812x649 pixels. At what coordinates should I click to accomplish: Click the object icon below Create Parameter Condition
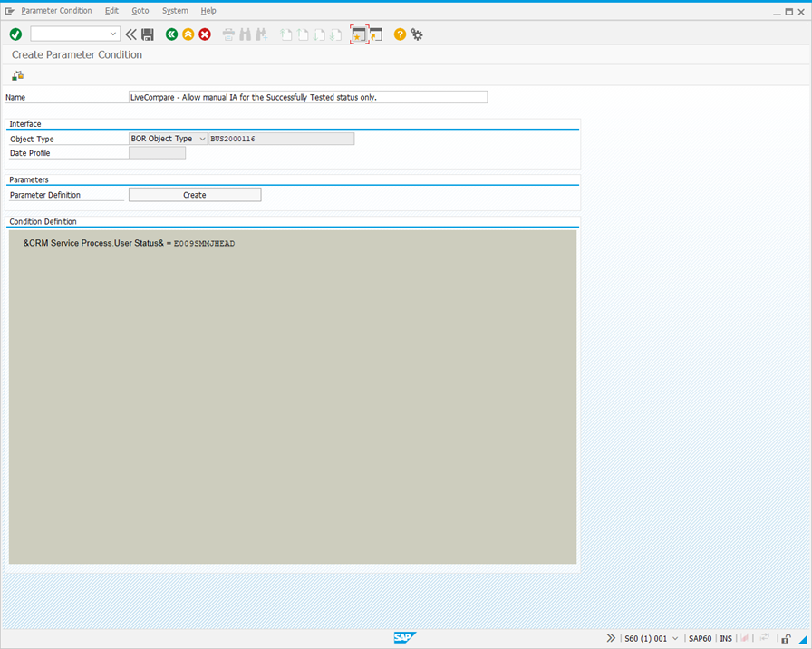[16, 75]
